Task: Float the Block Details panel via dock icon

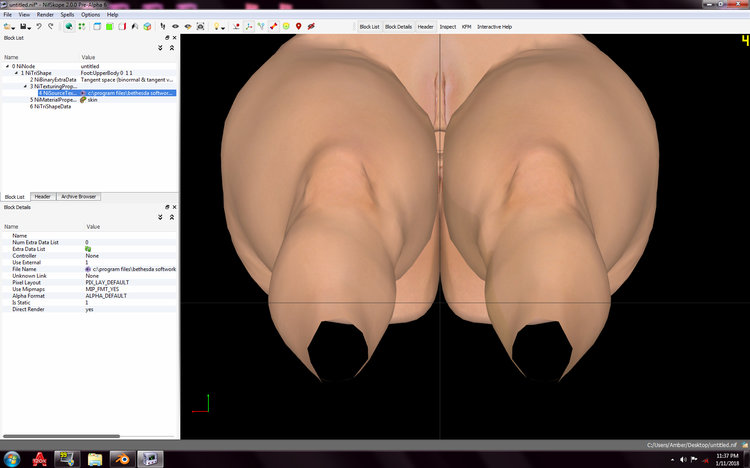Action: (x=167, y=207)
